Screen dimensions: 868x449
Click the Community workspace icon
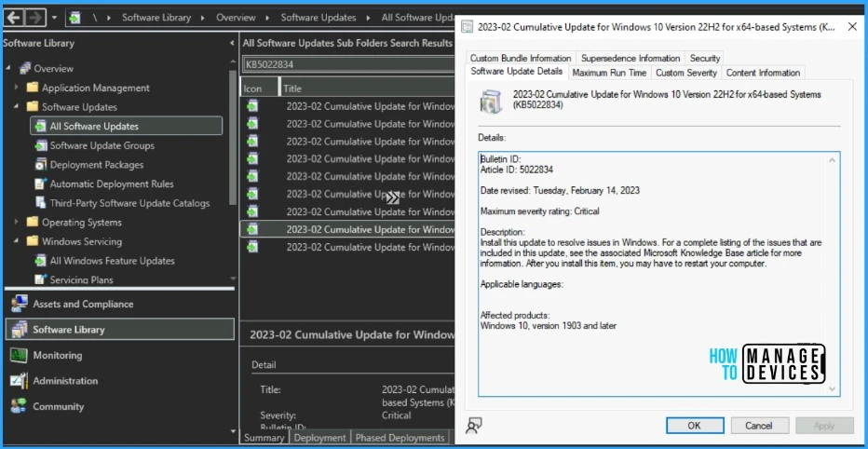coord(19,406)
